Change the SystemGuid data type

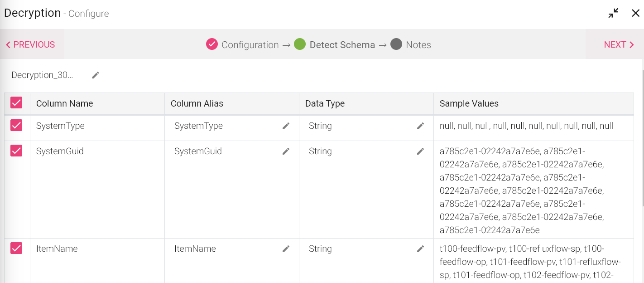coord(420,151)
